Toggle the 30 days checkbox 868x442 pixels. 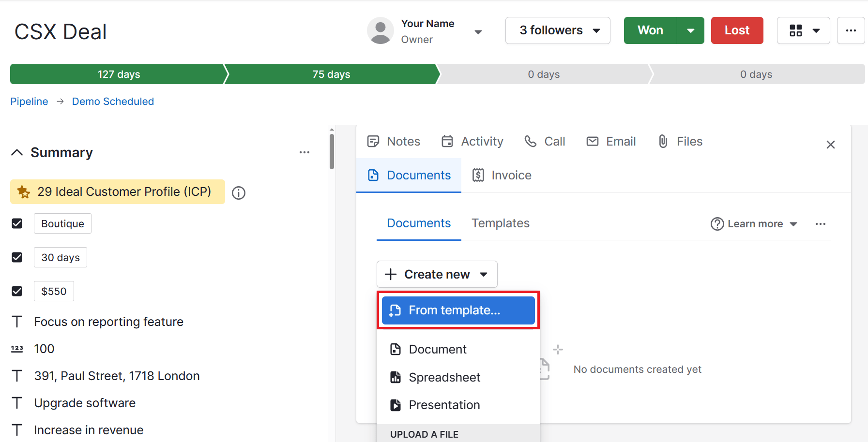[17, 257]
